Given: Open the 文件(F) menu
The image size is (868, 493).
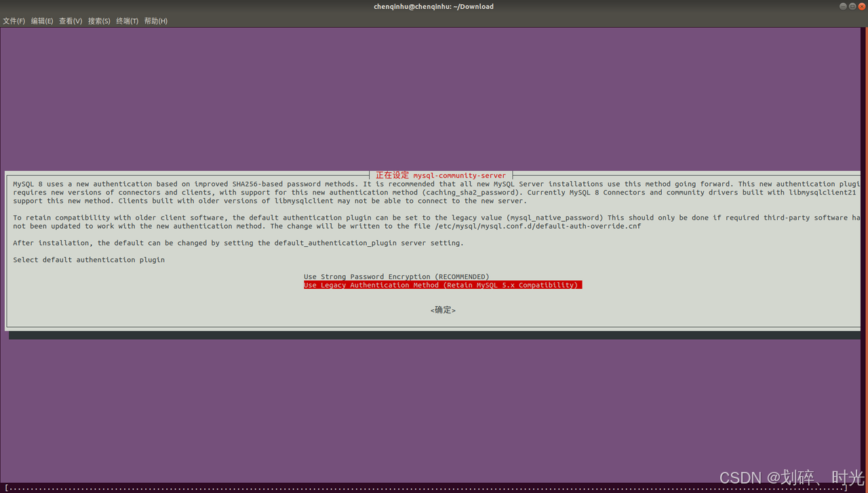Looking at the screenshot, I should tap(14, 21).
